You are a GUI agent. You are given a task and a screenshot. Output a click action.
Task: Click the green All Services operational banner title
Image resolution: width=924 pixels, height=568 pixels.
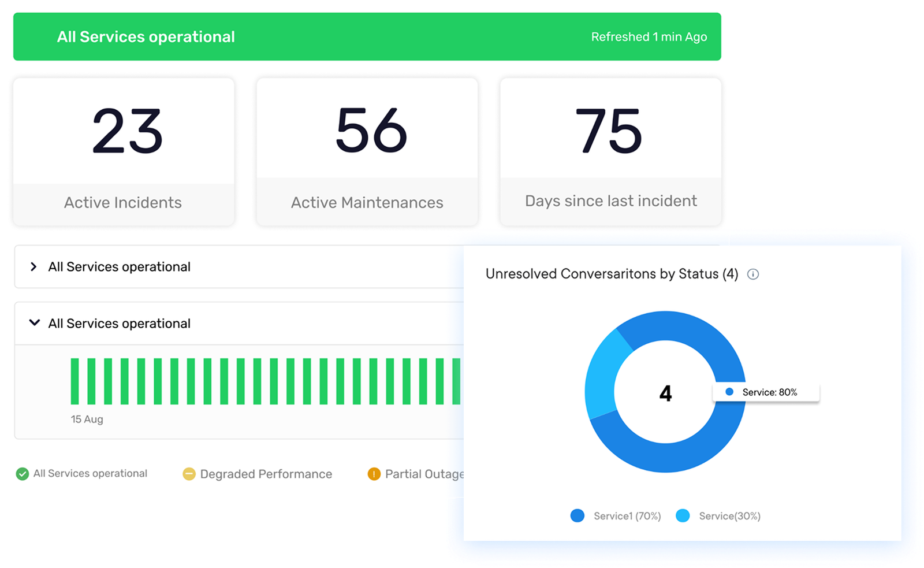pyautogui.click(x=146, y=36)
